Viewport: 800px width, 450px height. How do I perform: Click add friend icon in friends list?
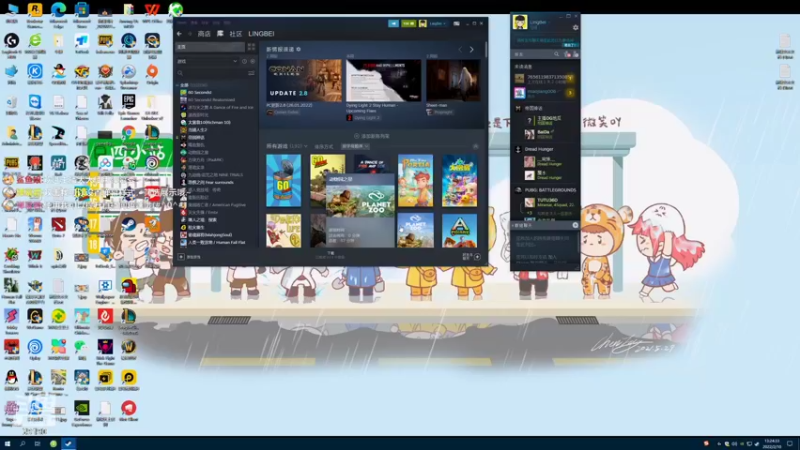(x=567, y=54)
